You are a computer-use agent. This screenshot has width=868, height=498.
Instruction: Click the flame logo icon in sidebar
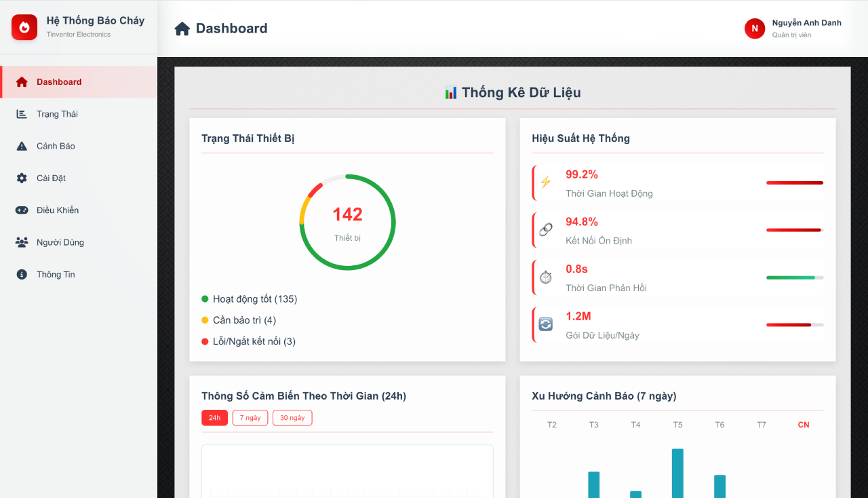[x=24, y=27]
